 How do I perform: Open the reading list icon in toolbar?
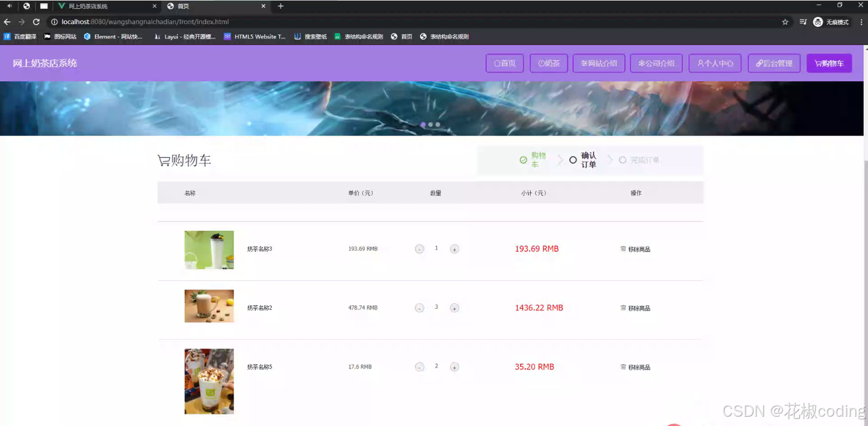coord(803,22)
